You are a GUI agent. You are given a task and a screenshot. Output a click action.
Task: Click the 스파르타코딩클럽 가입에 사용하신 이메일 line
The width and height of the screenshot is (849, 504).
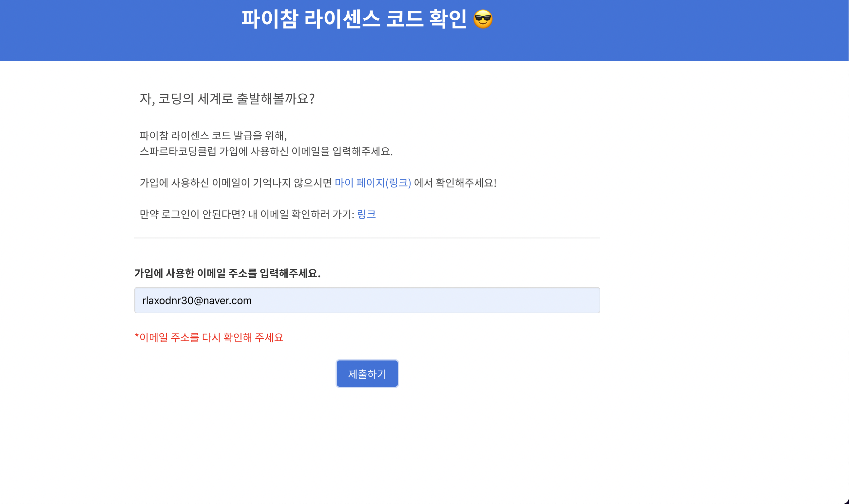[266, 151]
